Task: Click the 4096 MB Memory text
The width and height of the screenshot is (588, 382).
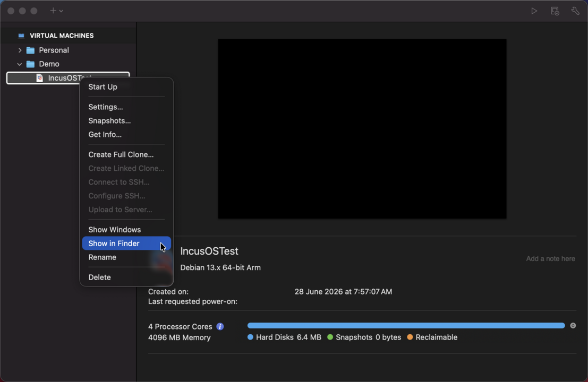Action: coord(179,337)
